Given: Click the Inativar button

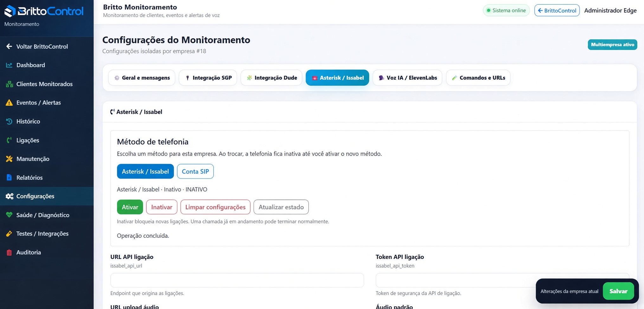Looking at the screenshot, I should pos(162,207).
